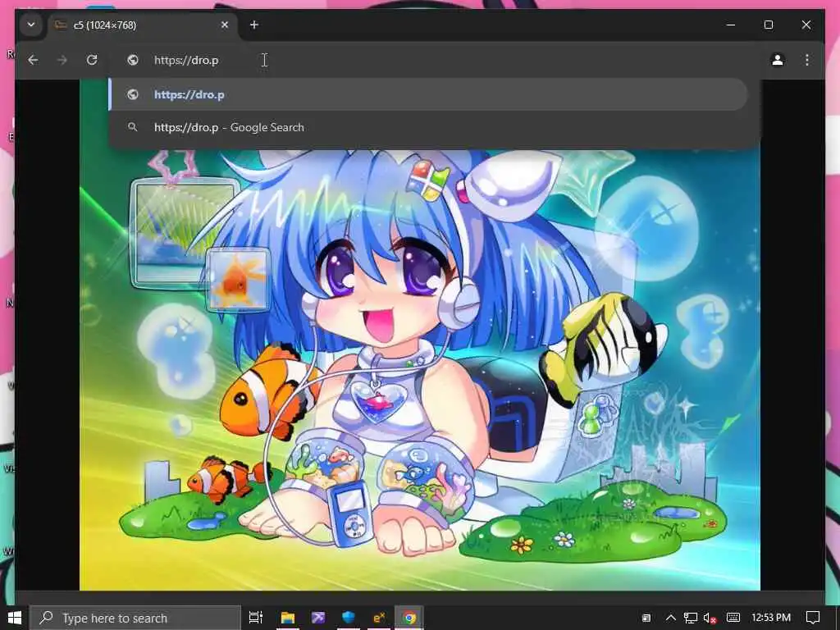The height and width of the screenshot is (630, 840).
Task: Open the Windows Start menu
Action: pos(15,618)
